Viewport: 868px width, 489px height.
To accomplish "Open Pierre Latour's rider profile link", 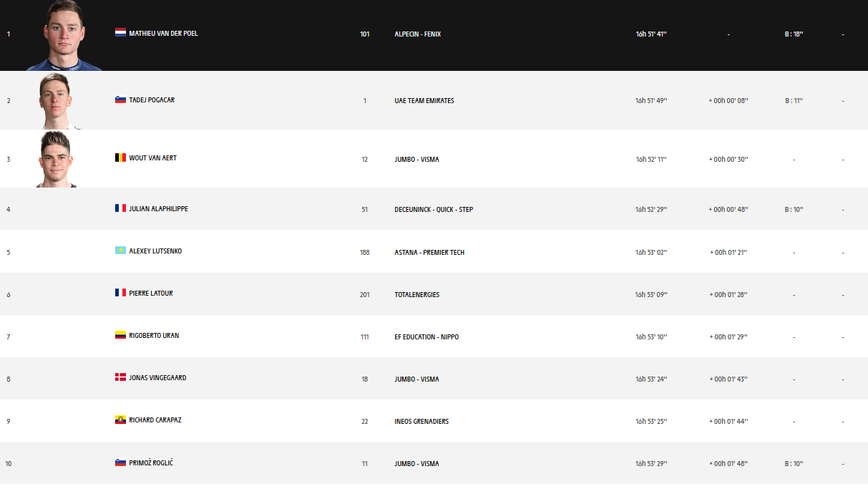I will (x=151, y=293).
